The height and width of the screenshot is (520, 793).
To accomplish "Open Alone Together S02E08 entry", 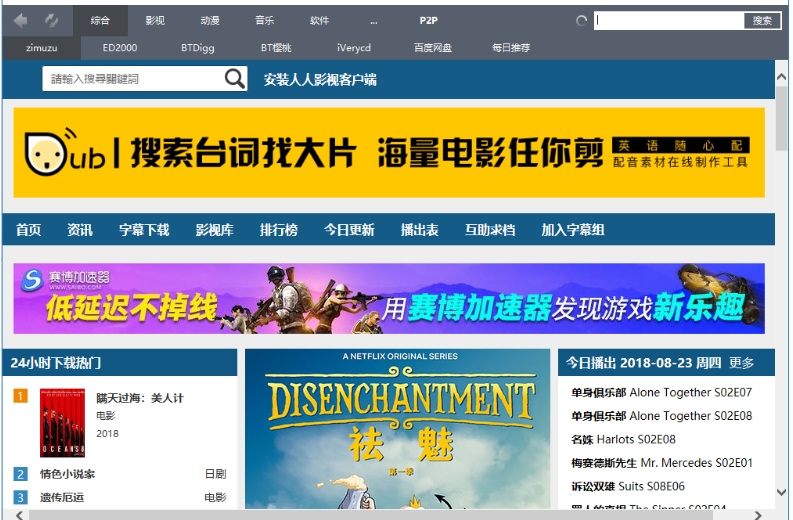I will (x=662, y=416).
